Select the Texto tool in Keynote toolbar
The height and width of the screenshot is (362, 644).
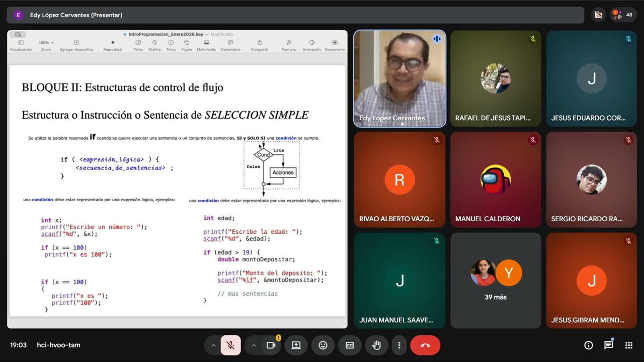[x=171, y=45]
